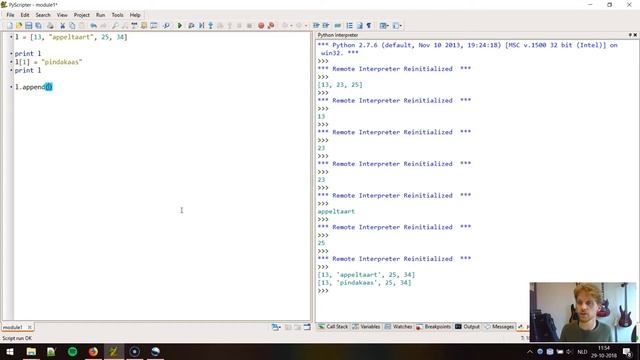Click the interpreter output 'appeltaart'
The height and width of the screenshot is (360, 640).
click(336, 211)
